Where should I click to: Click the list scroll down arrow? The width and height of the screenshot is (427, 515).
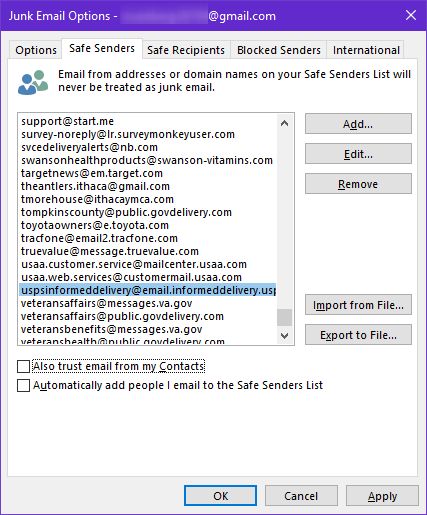pyautogui.click(x=284, y=336)
